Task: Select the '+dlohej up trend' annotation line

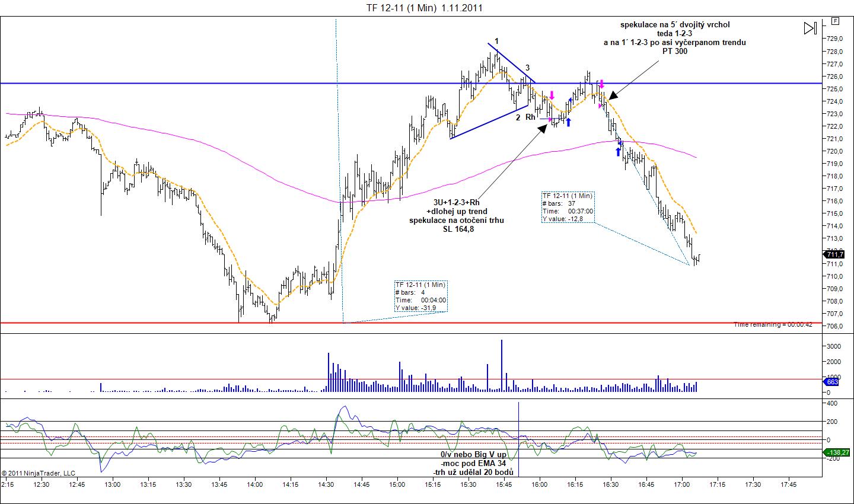Action: [x=457, y=212]
